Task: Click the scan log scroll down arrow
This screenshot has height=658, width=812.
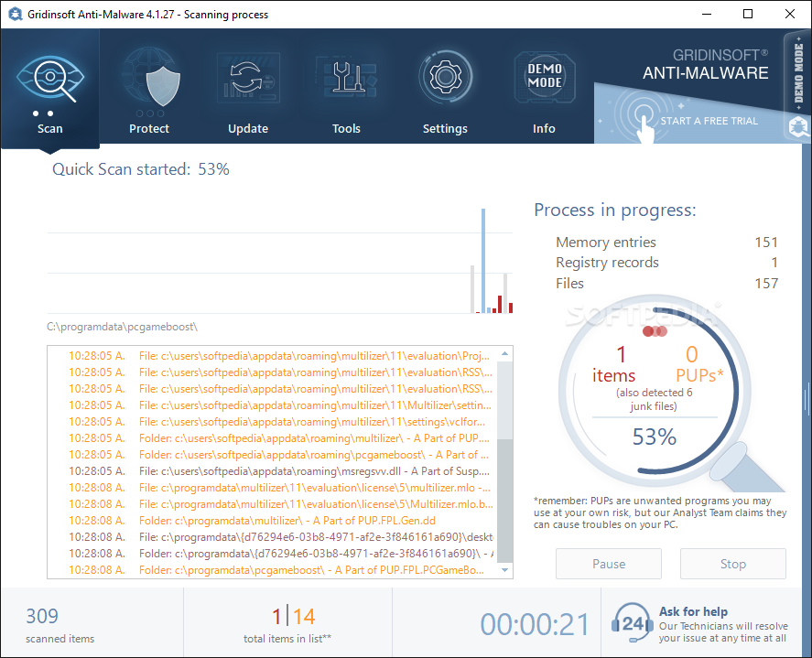Action: pyautogui.click(x=505, y=570)
